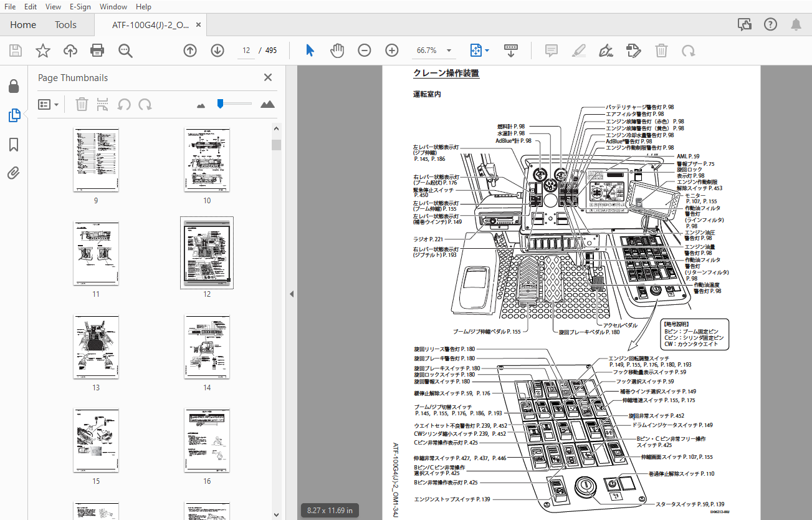Viewport: 812px width, 520px height.
Task: Click the page size 8.27 x 11.69 in label
Action: coord(330,511)
